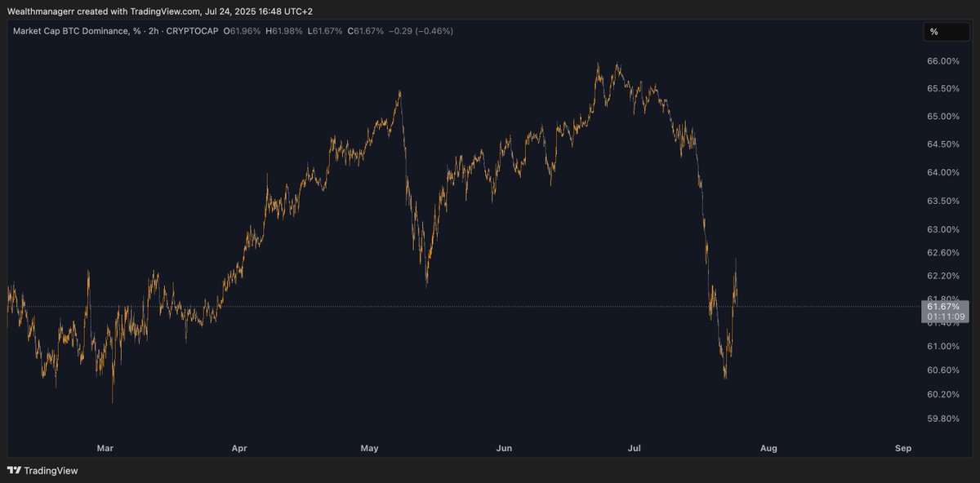This screenshot has height=483, width=980.
Task: Click the 62.60% price axis label
Action: point(943,253)
